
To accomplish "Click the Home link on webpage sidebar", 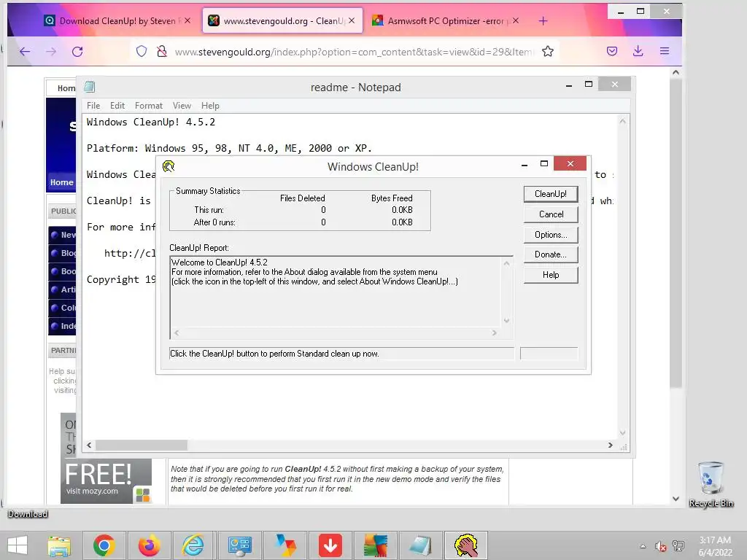I will pos(62,182).
